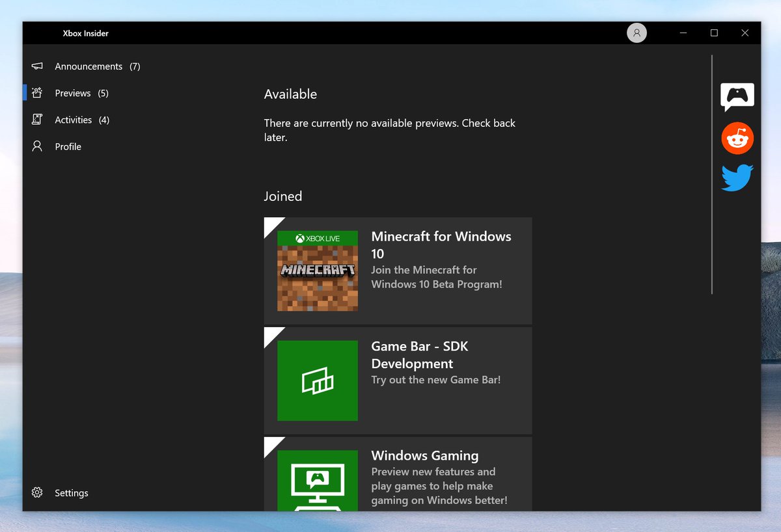Click the 'Preview new features' description text
Screen dimensions: 781x532
coord(439,486)
